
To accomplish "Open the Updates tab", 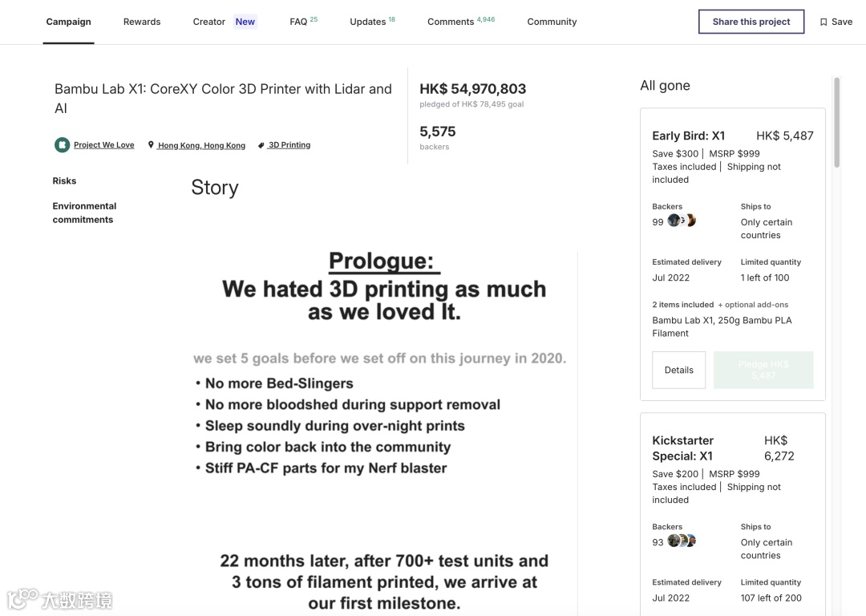I will tap(372, 22).
